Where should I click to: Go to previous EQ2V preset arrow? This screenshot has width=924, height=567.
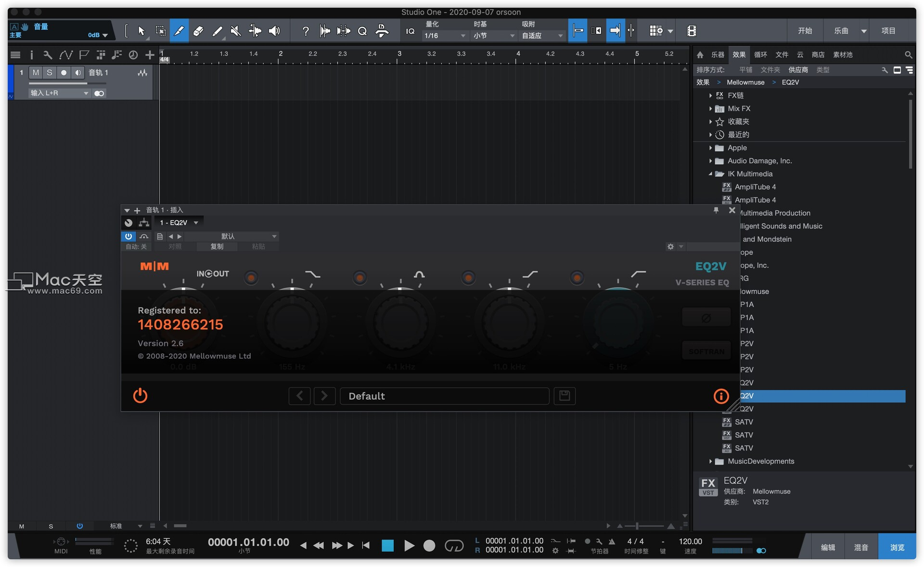[299, 396]
